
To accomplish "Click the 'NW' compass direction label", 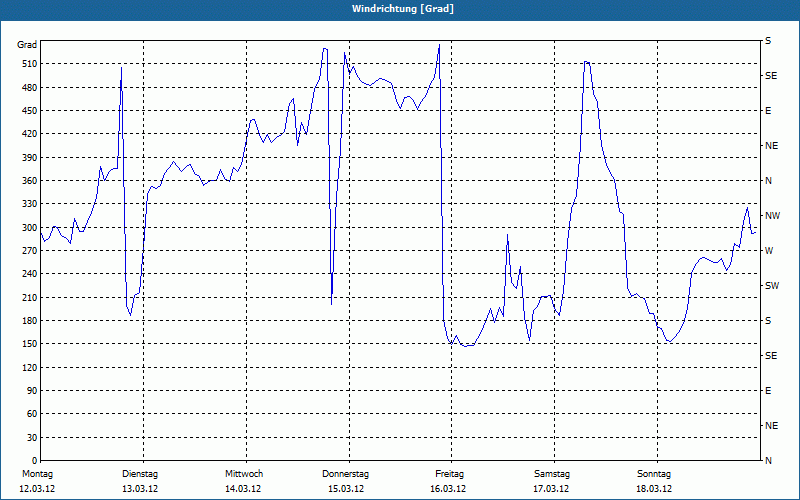I will click(x=772, y=216).
